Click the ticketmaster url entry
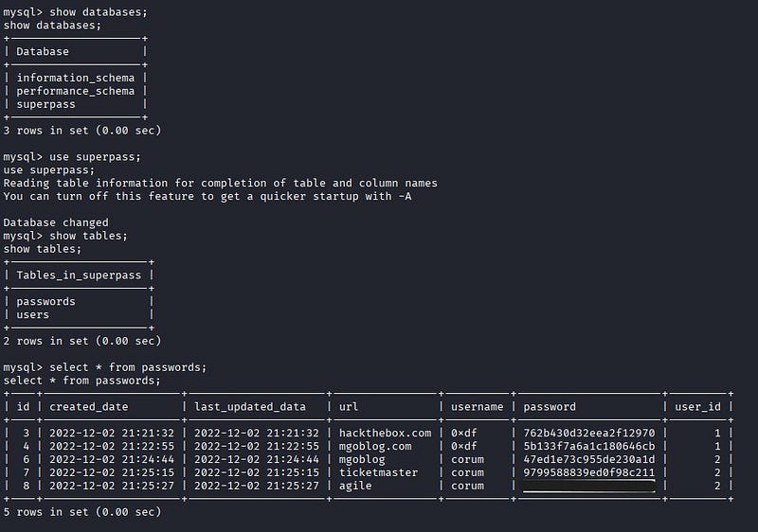 pos(378,473)
